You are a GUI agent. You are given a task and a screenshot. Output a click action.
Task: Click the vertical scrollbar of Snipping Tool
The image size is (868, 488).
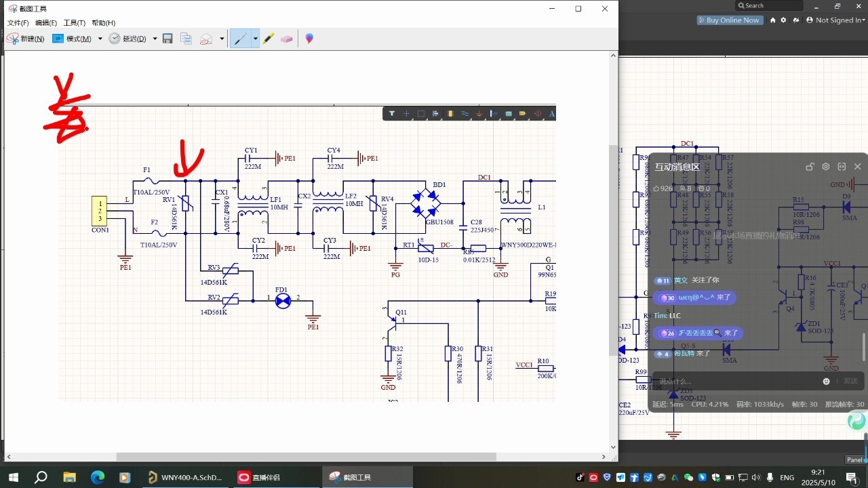[614, 251]
